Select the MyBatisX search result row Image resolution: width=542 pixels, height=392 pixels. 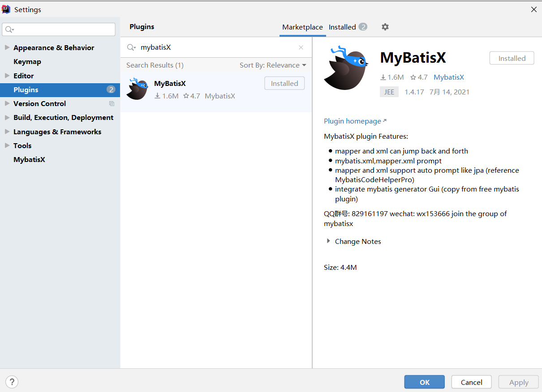(x=216, y=92)
